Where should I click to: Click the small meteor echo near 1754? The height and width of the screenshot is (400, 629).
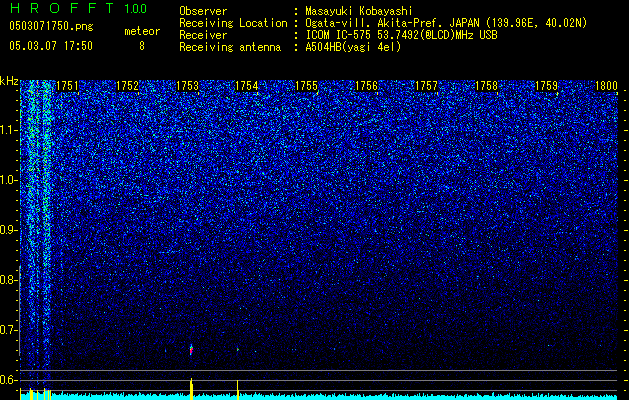(x=238, y=349)
